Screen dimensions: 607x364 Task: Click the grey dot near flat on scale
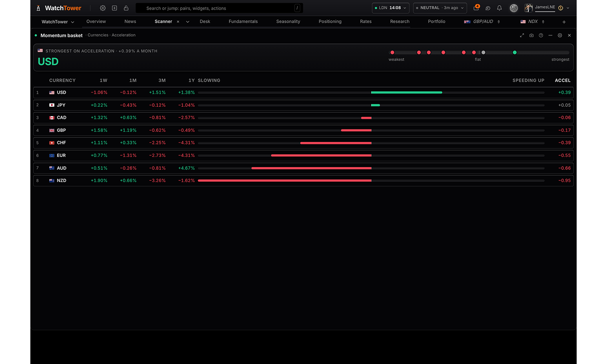click(483, 53)
